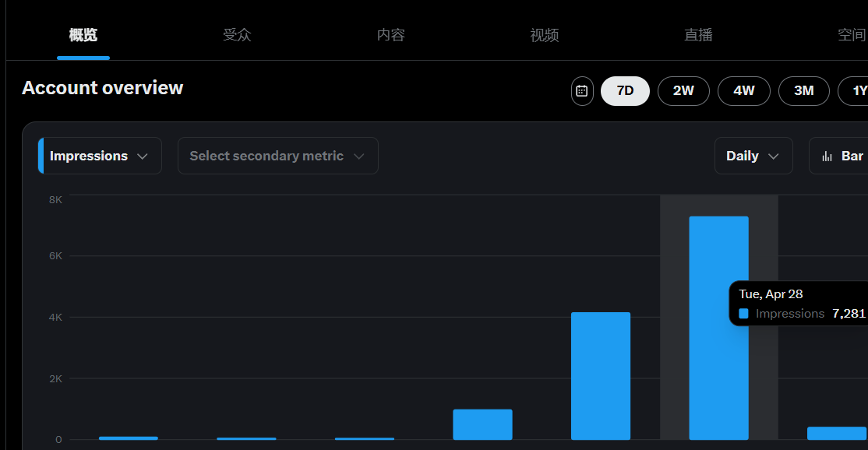Click the mini histogram icon beside Bar label
868x450 pixels.
tap(827, 156)
